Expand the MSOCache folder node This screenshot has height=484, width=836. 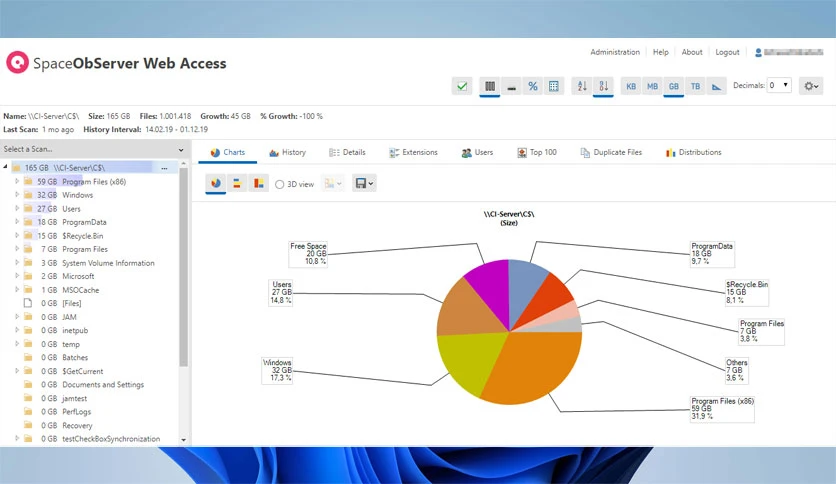pos(17,290)
